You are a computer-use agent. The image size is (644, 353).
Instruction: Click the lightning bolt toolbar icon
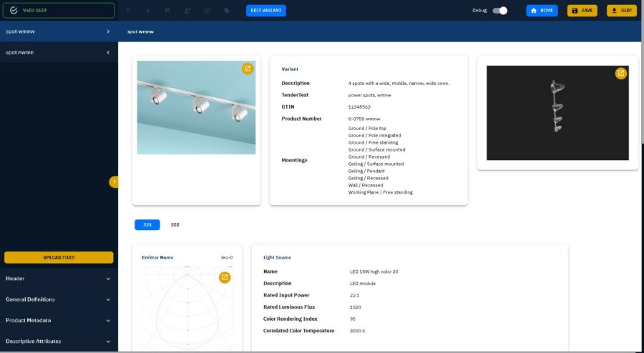click(148, 11)
